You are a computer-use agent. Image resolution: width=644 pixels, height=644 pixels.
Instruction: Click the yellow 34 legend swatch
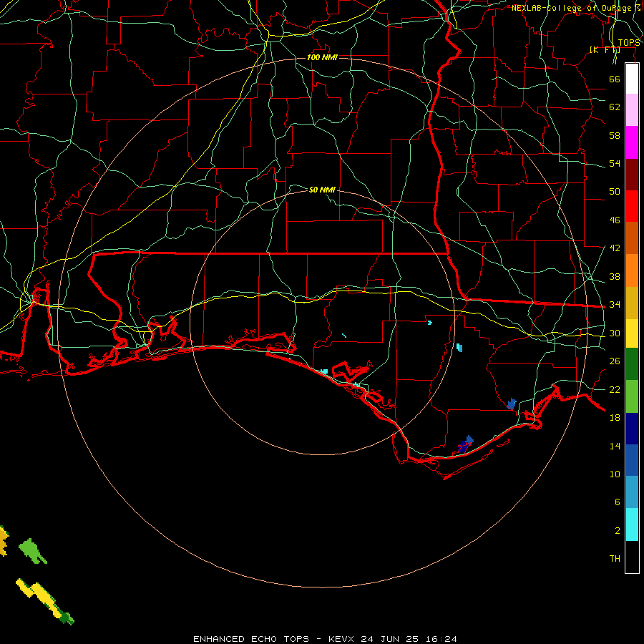[x=632, y=333]
